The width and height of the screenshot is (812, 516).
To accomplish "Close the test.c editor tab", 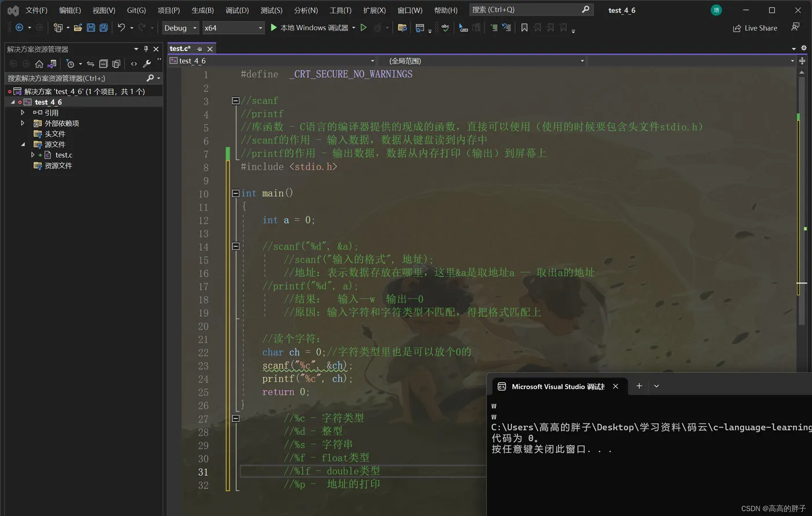I will (210, 49).
